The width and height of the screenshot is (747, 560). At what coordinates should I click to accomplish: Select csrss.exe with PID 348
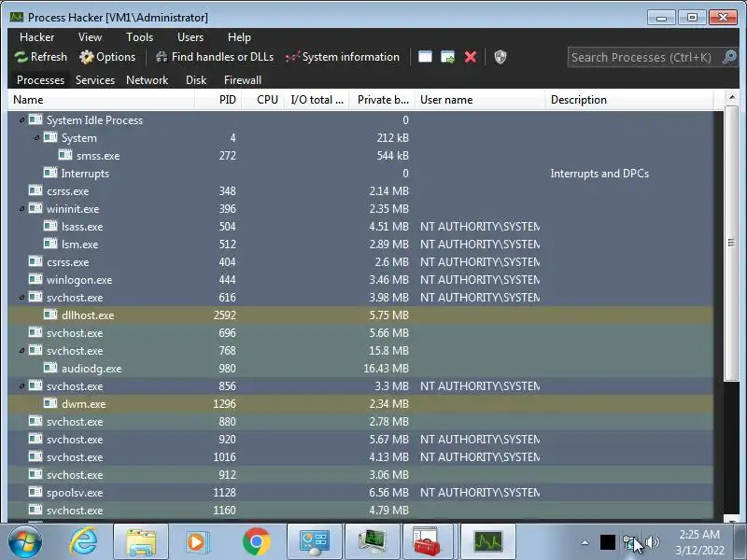click(x=360, y=191)
